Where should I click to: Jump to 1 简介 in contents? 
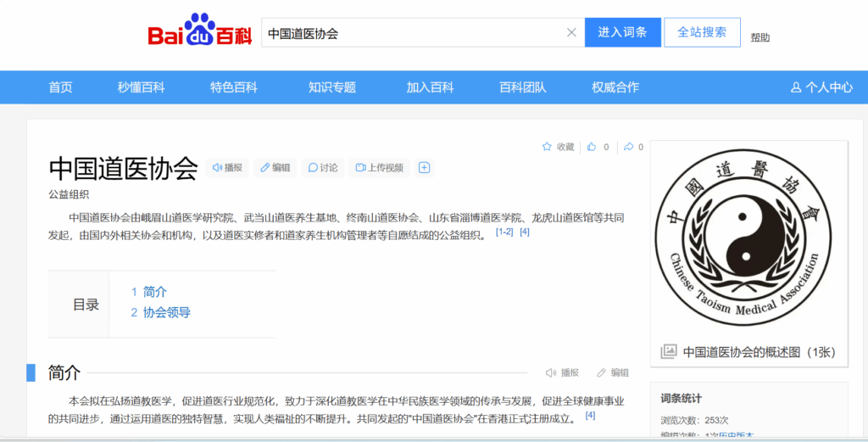[149, 292]
